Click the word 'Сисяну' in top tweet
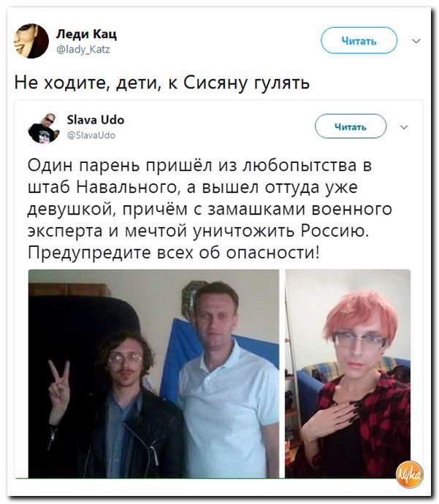 pyautogui.click(x=215, y=83)
